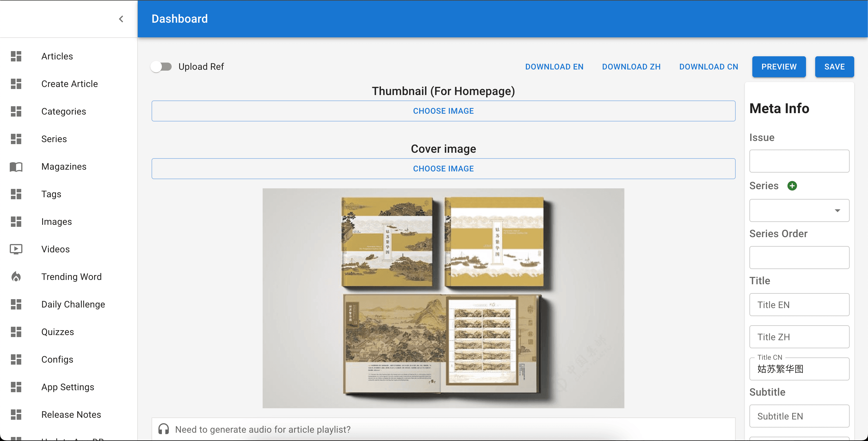The height and width of the screenshot is (441, 868).
Task: Click the Magazines book icon
Action: point(16,167)
